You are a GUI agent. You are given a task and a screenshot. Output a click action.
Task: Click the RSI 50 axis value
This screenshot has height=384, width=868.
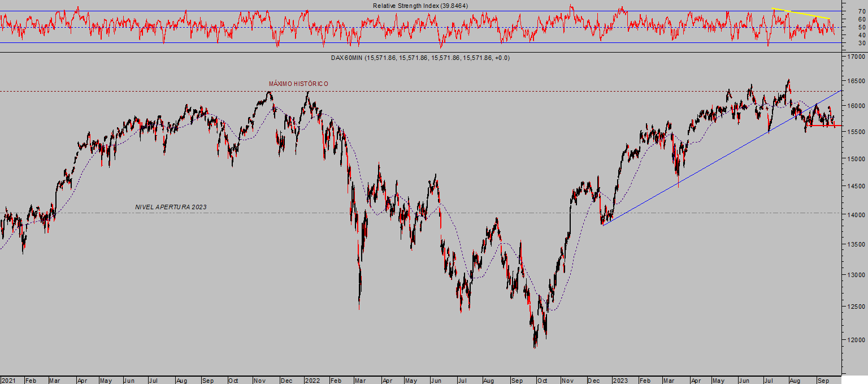tap(861, 27)
